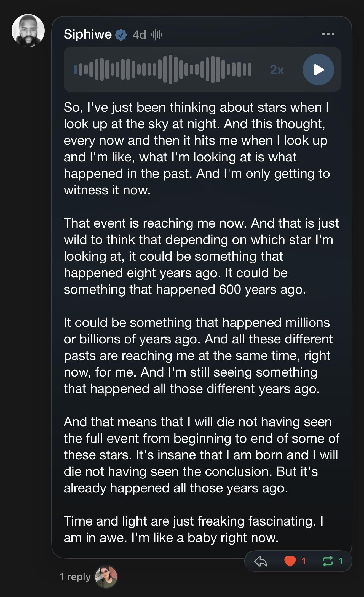Play the voice note audio

318,70
